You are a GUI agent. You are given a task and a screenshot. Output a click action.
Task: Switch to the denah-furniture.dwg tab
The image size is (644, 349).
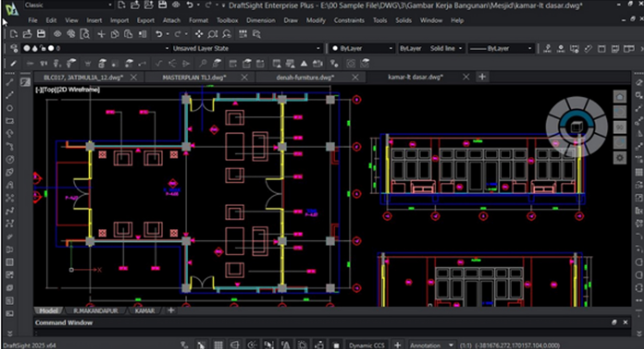pyautogui.click(x=305, y=78)
